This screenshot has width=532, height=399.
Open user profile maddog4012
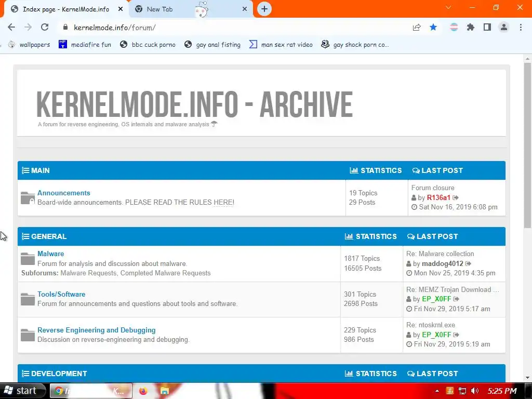443,263
